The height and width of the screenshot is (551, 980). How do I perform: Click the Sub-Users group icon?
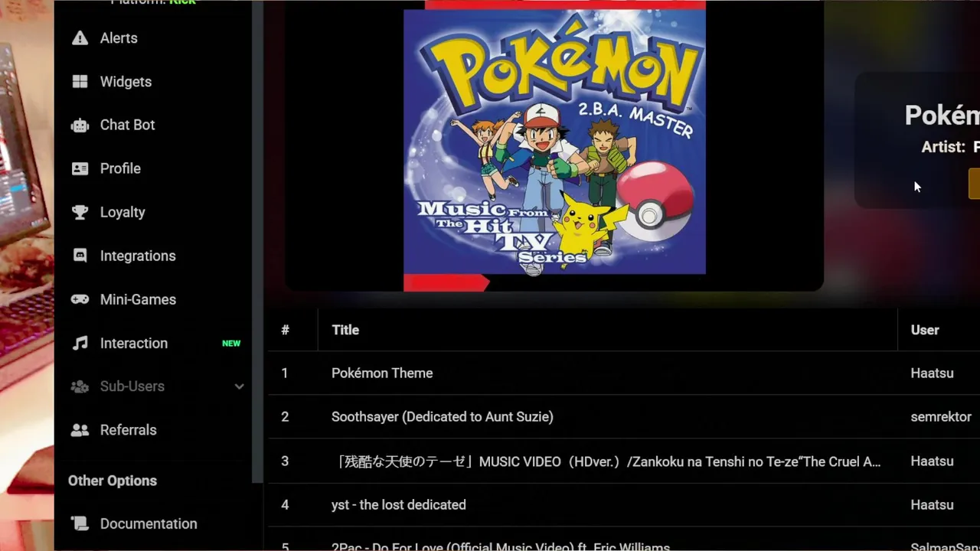pyautogui.click(x=80, y=386)
